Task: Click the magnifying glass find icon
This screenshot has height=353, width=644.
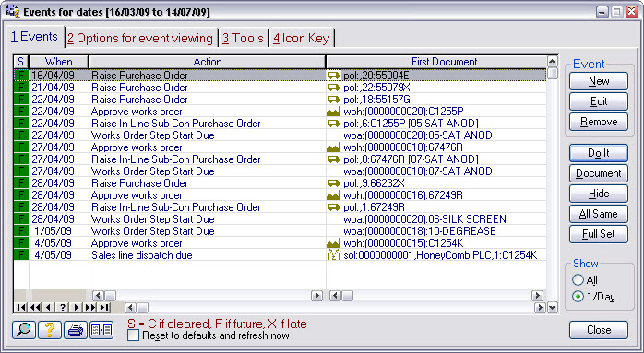Action: point(24,330)
